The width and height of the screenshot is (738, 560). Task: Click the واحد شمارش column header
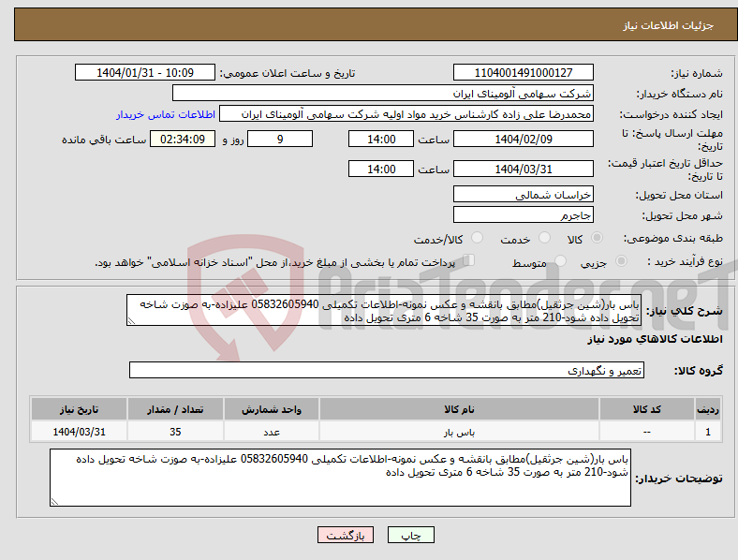272,409
